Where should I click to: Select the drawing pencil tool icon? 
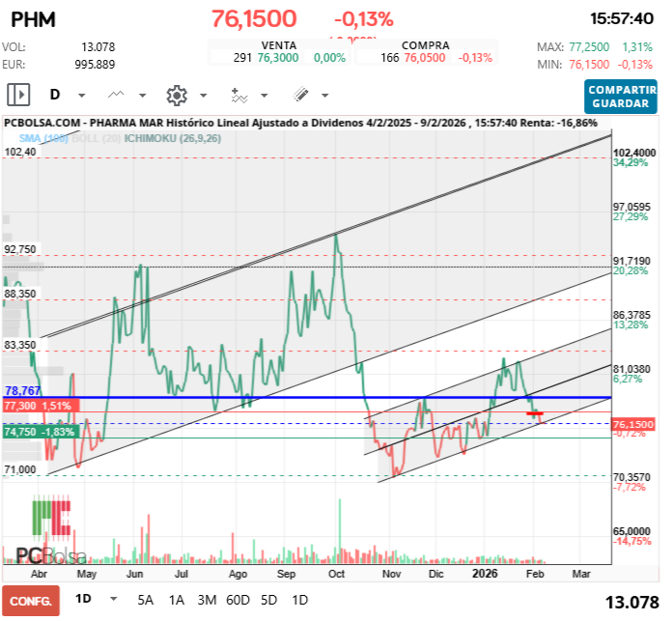[300, 95]
